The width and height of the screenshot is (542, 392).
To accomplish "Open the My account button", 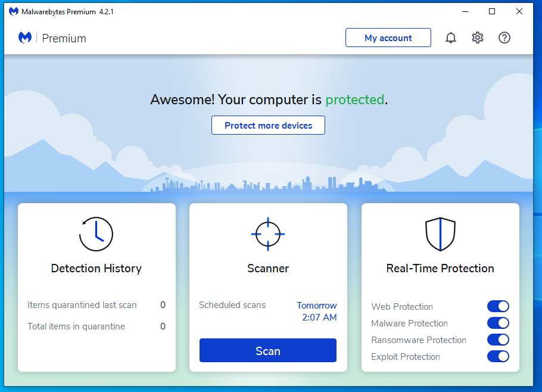I will pos(388,38).
